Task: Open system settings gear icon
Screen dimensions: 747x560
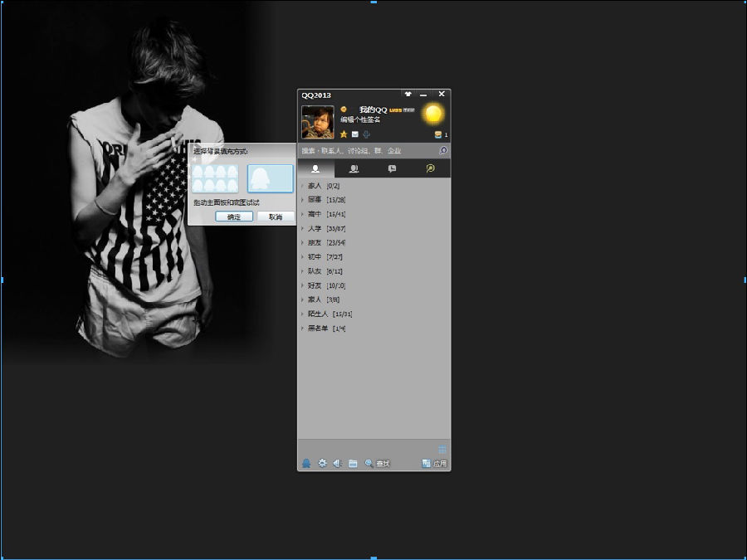Action: pos(322,463)
